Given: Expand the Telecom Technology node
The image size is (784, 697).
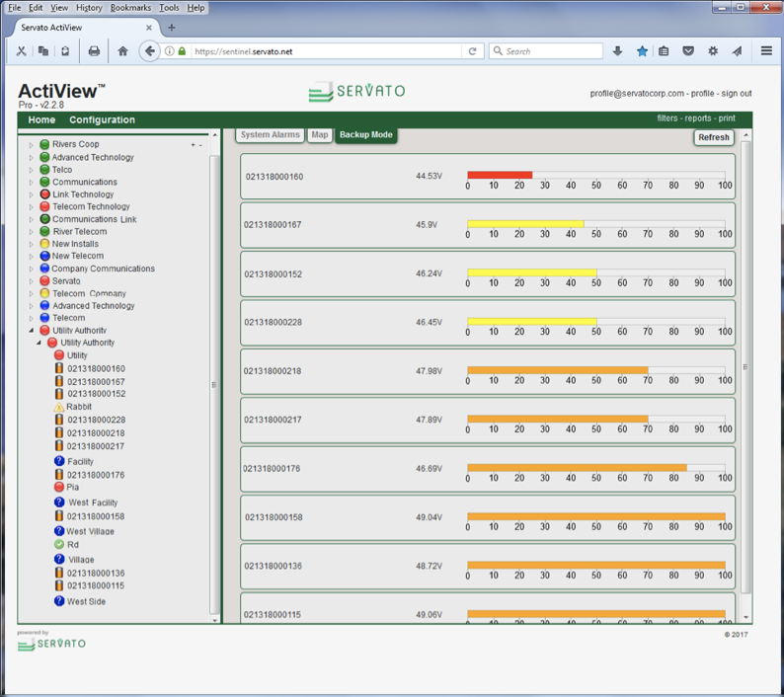Looking at the screenshot, I should (x=31, y=207).
